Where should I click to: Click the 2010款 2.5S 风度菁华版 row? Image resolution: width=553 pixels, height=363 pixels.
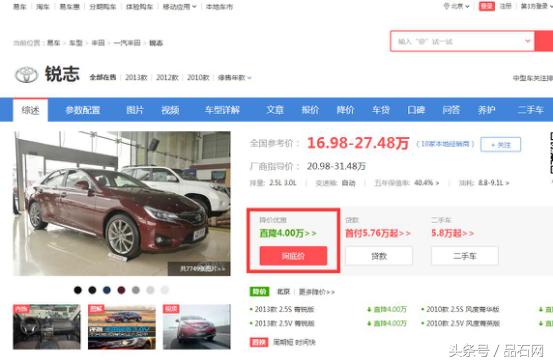[462, 309]
